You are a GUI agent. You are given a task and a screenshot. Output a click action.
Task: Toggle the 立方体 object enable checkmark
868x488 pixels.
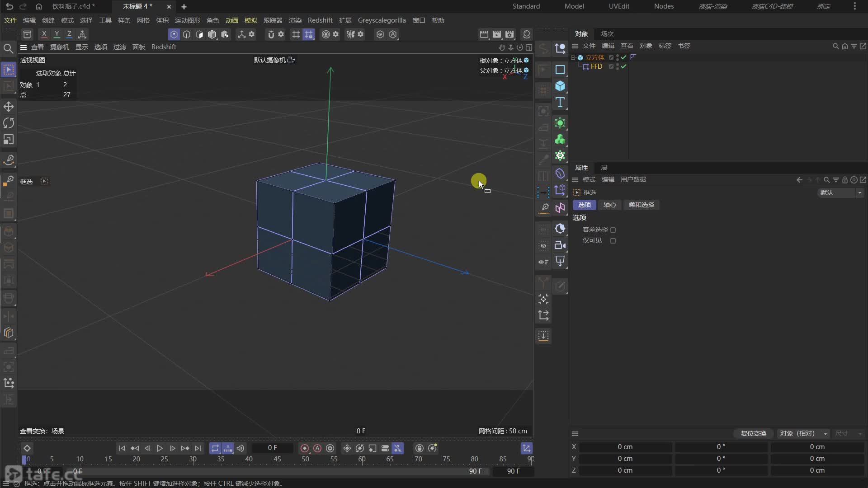[x=624, y=57]
